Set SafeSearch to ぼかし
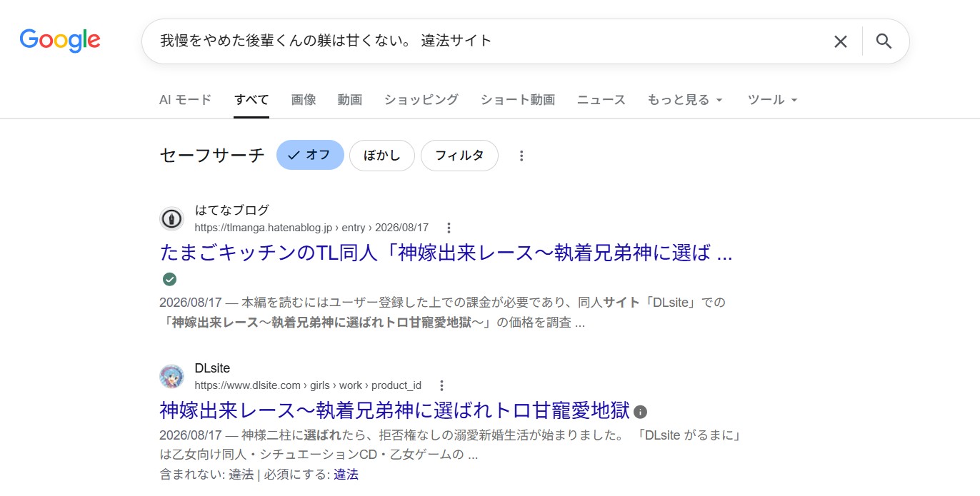Screen dimensions: 980x496 click(382, 156)
